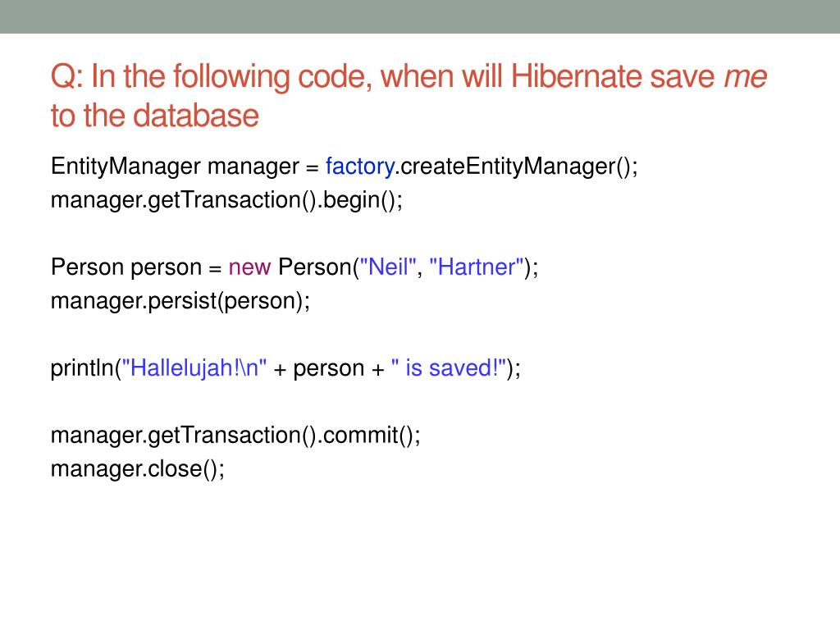The width and height of the screenshot is (840, 630).
Task: Click the word "Hibernate" in the title
Action: (576, 78)
